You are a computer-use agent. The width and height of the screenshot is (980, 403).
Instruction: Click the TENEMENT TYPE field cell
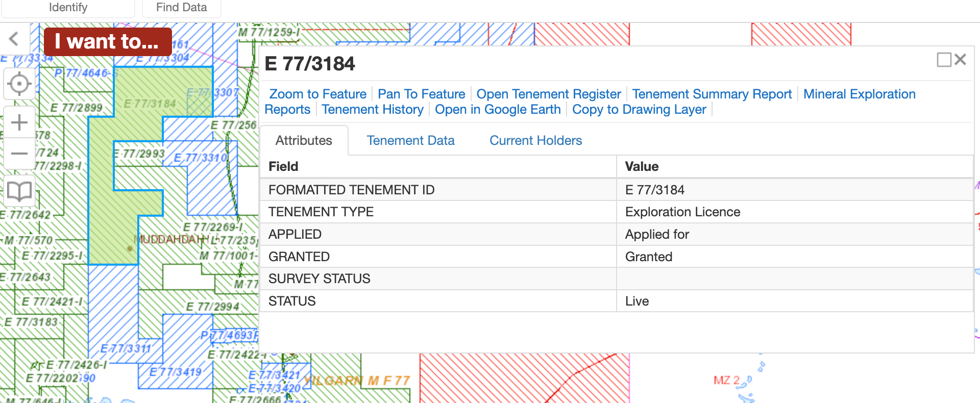438,212
